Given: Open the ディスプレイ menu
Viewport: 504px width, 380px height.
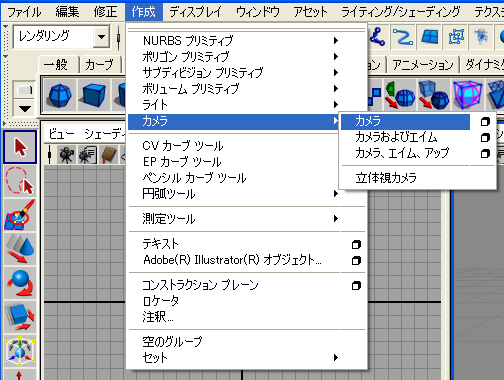Looking at the screenshot, I should pos(195,12).
